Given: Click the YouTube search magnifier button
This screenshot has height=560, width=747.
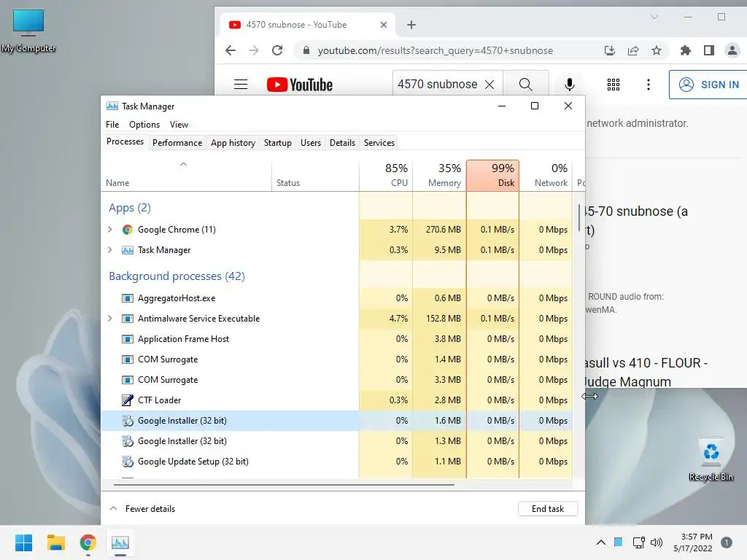Looking at the screenshot, I should point(526,85).
